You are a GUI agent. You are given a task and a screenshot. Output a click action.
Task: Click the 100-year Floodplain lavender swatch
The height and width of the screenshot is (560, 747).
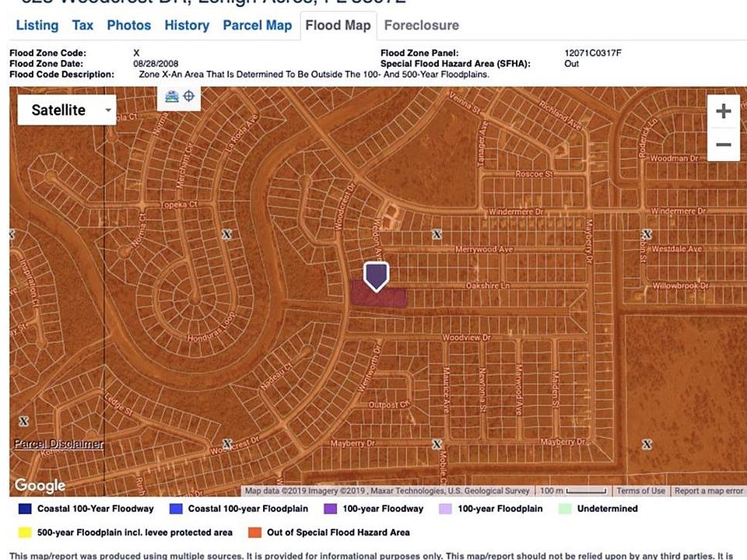[x=445, y=509]
